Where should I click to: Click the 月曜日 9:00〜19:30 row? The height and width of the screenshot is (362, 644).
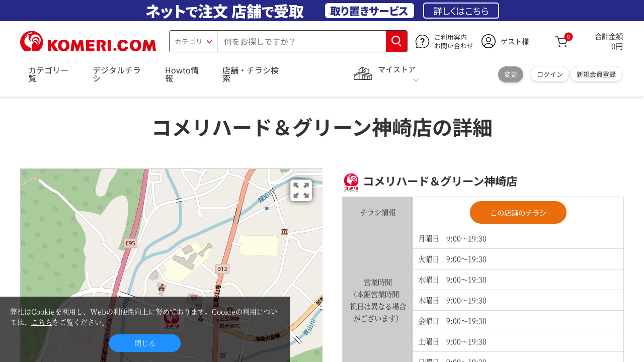pyautogui.click(x=518, y=238)
